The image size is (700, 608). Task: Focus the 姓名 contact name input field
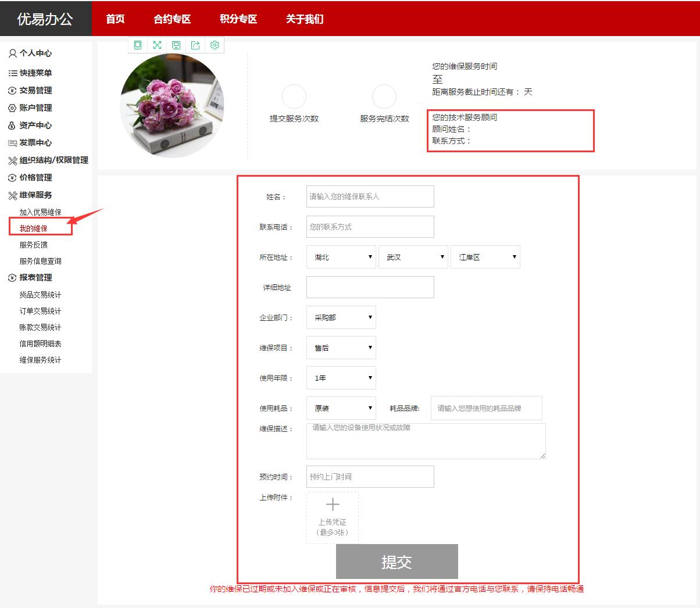point(370,196)
